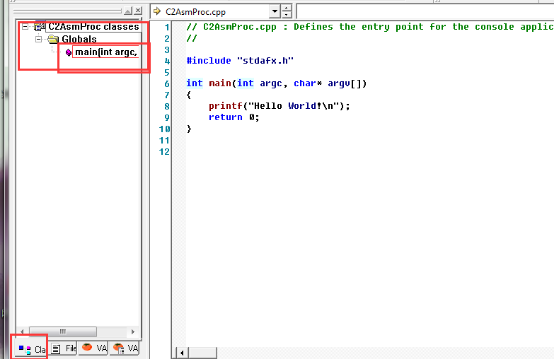Click the int main(int argc, char* argv[]) line

click(277, 83)
